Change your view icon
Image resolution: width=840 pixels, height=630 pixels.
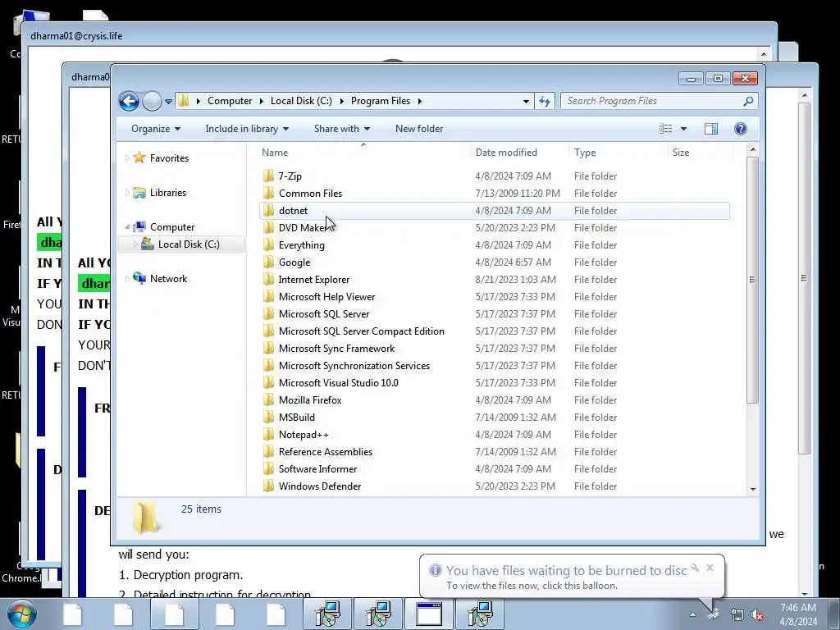(666, 129)
